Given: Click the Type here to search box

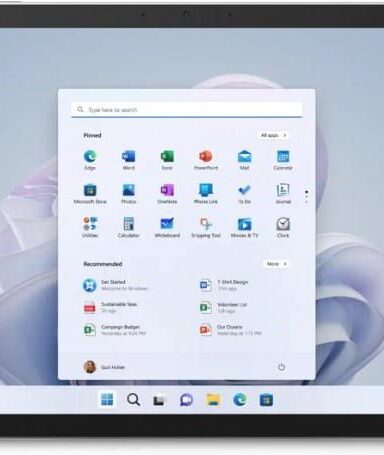Looking at the screenshot, I should pos(187,109).
